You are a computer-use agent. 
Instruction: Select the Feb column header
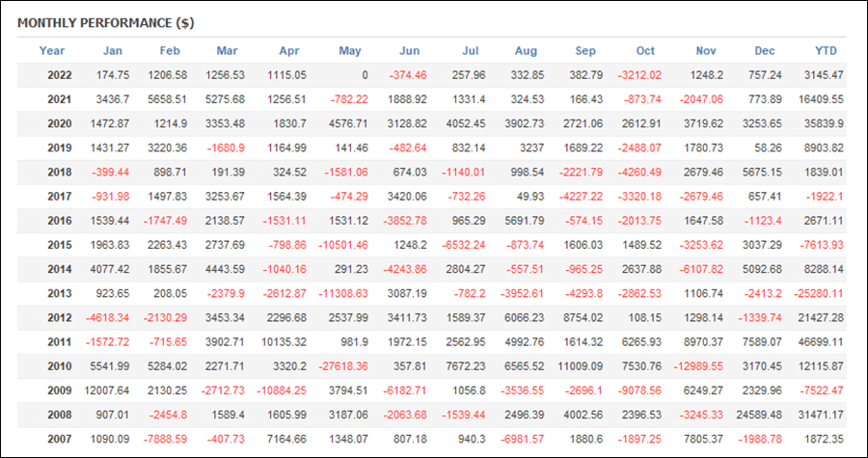(x=170, y=51)
